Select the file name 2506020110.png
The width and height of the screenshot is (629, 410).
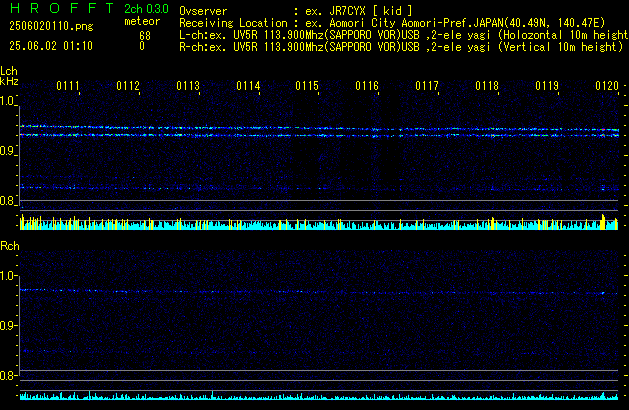[51, 26]
